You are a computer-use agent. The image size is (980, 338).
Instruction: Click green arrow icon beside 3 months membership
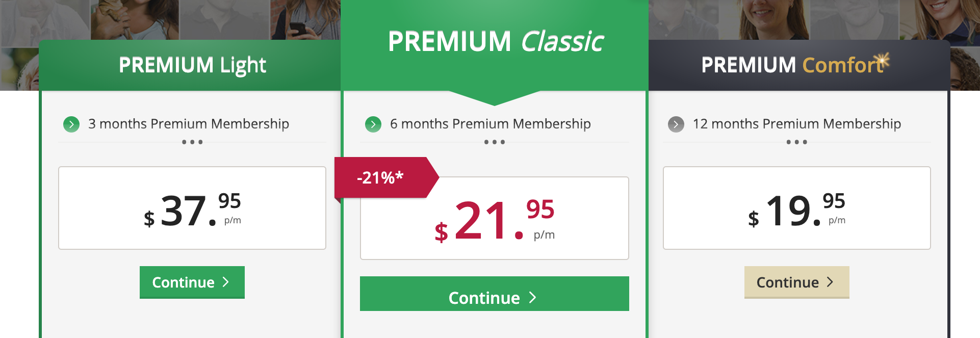click(71, 124)
